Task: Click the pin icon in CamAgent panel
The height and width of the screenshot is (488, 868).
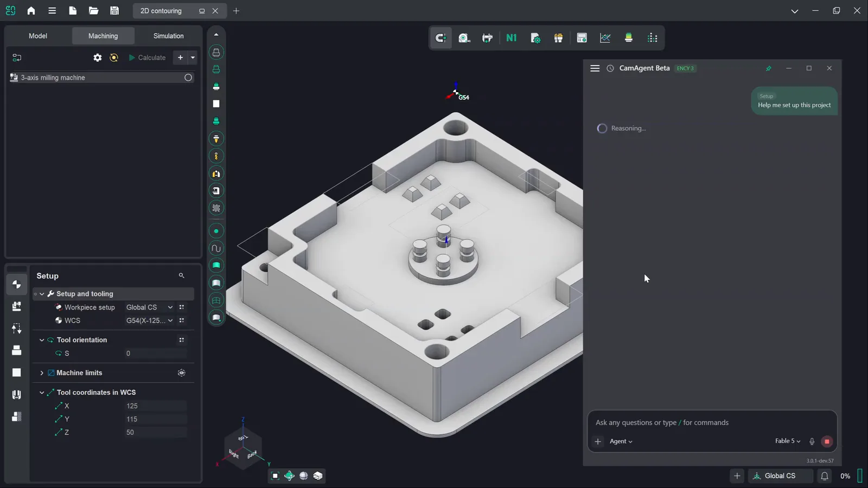Action: pyautogui.click(x=768, y=68)
